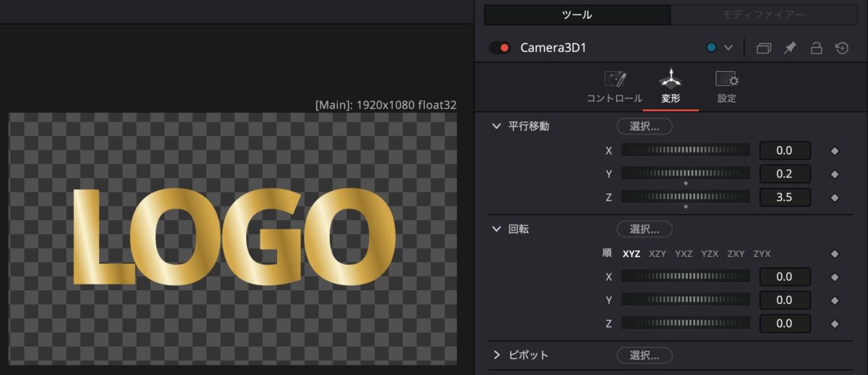Collapse the 回転 section
Viewport: 868px width, 375px height.
[496, 229]
